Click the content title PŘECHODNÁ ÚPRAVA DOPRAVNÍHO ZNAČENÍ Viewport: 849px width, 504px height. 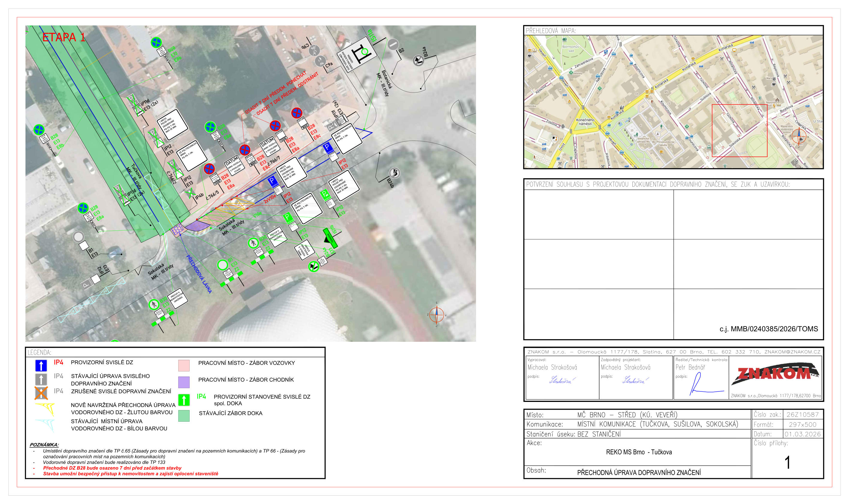[x=639, y=472]
